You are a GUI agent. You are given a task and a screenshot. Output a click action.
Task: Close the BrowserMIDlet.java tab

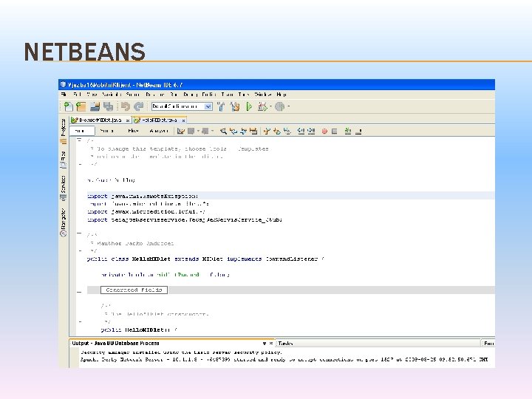(128, 120)
